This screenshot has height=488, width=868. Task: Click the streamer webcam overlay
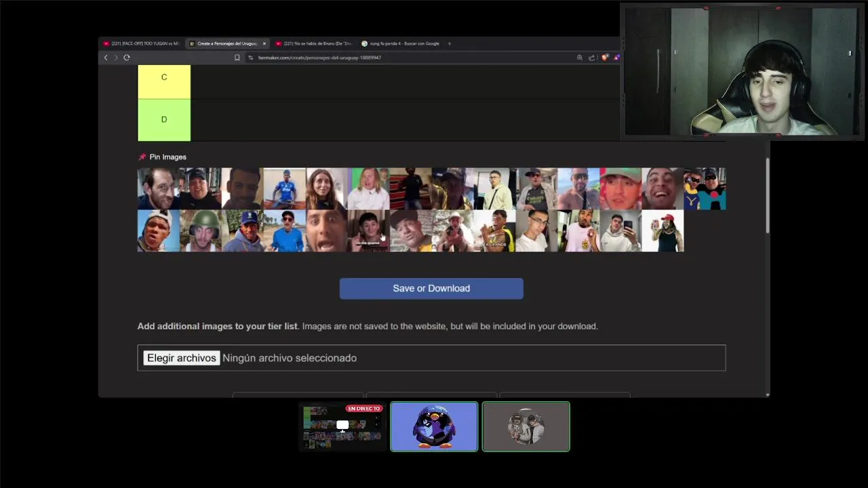point(742,72)
